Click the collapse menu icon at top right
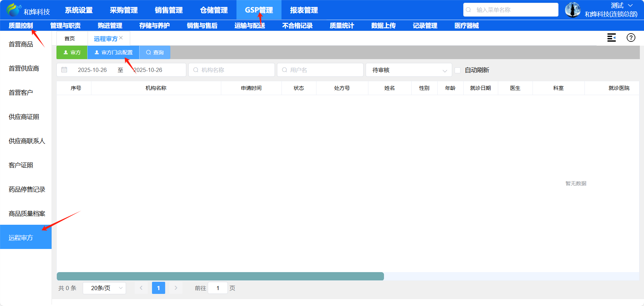The image size is (644, 306). pos(611,38)
